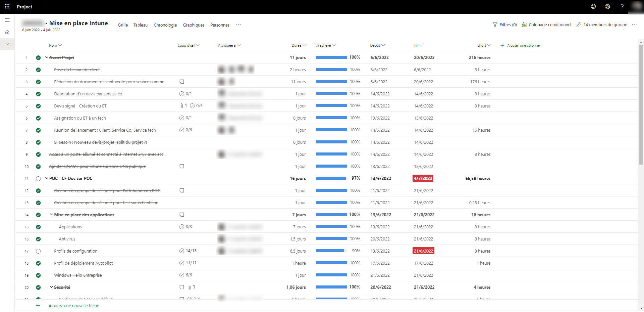The image size is (644, 312).
Task: Uncheck completion circle for Antivirus task
Action: [x=38, y=239]
